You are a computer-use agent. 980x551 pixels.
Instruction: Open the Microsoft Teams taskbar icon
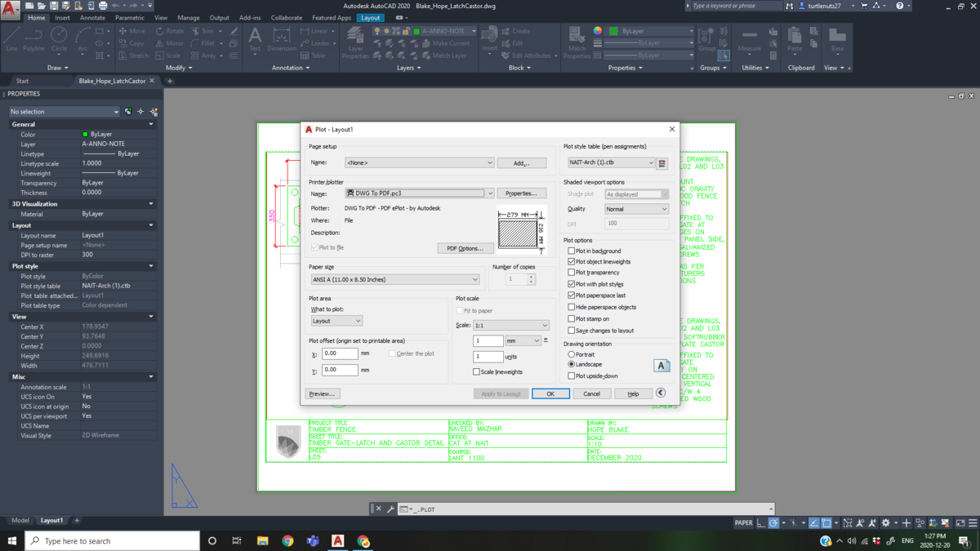click(x=313, y=541)
